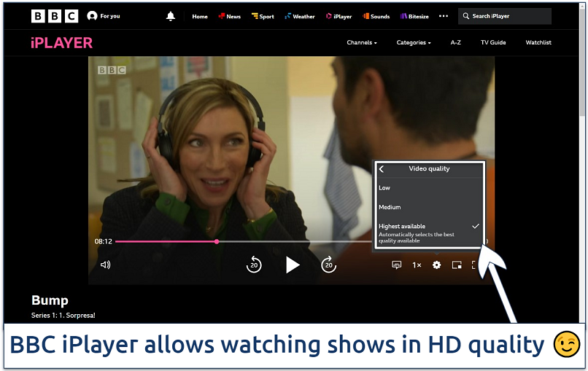Skip forward 20 seconds
Screen dimensions: 588x371
pyautogui.click(x=328, y=265)
